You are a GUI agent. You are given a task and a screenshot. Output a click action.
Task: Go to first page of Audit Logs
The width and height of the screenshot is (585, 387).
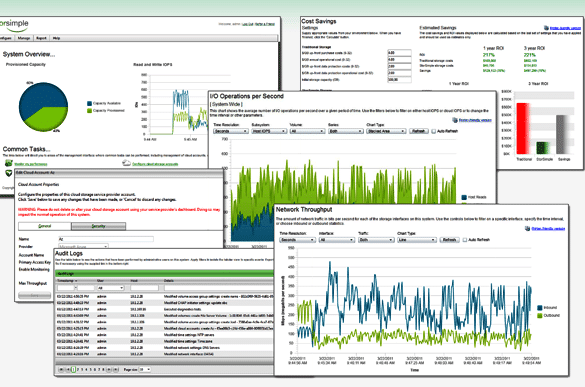point(61,369)
